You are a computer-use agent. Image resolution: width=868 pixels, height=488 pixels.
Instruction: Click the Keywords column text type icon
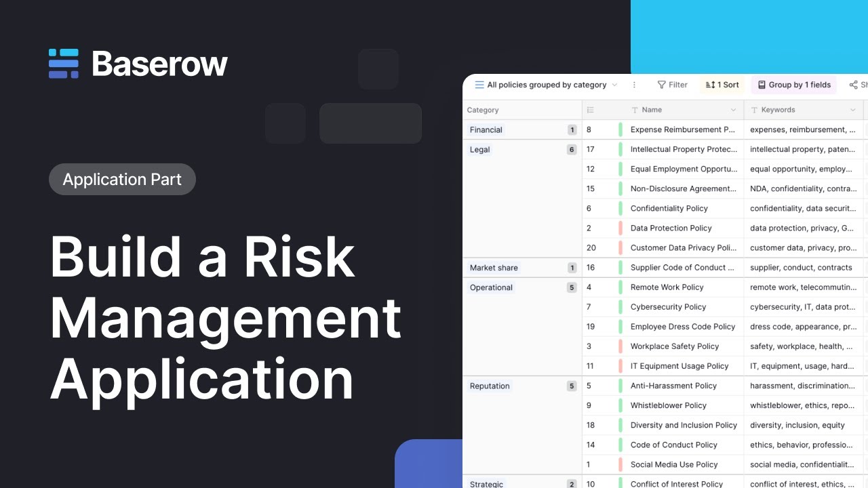(x=754, y=110)
